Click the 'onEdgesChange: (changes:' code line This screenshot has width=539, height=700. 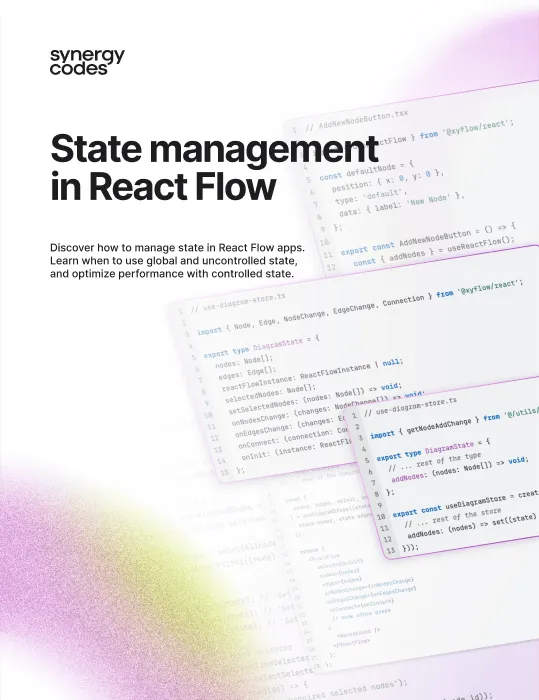[x=290, y=427]
